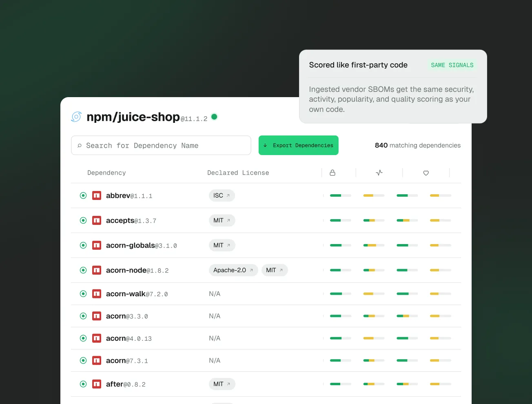Click the last score bar for acorn@4.0.13
Screen dimensions: 532x404
(441, 338)
